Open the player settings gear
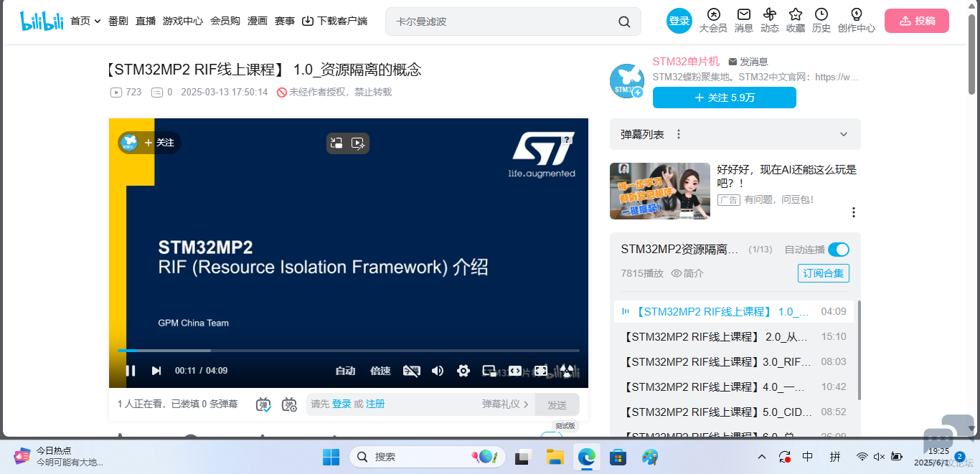Viewport: 980px width, 474px height. coord(463,371)
